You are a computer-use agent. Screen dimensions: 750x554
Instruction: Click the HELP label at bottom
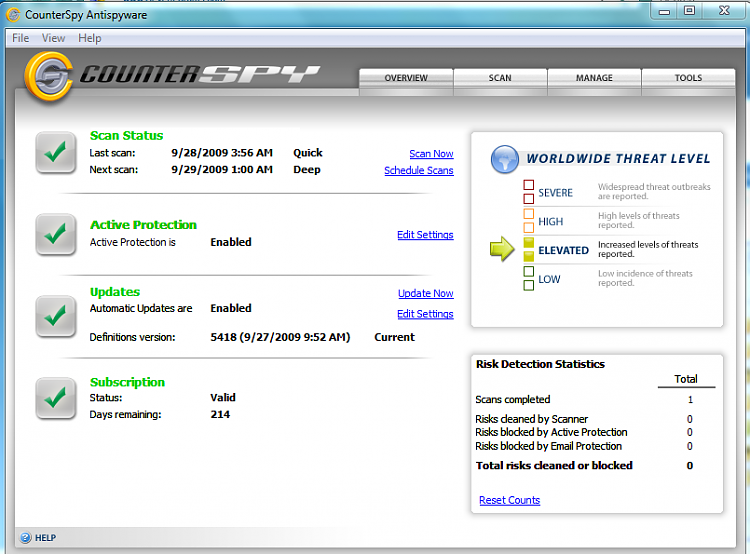pyautogui.click(x=45, y=538)
